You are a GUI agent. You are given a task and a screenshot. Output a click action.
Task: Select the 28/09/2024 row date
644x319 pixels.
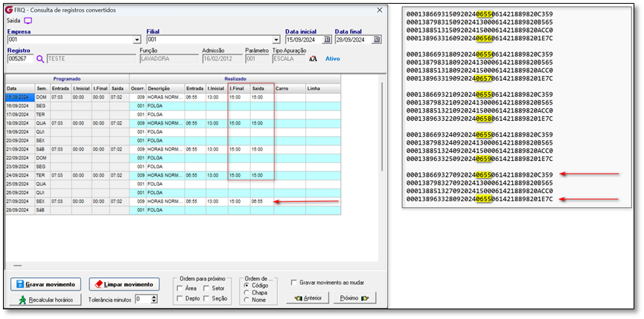pyautogui.click(x=20, y=209)
